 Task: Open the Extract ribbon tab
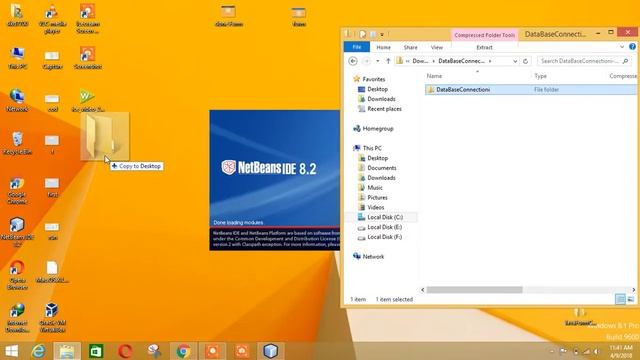coord(484,47)
